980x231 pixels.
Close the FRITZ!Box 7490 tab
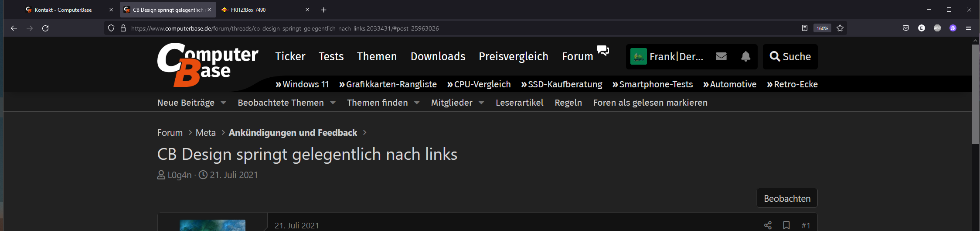tap(307, 10)
